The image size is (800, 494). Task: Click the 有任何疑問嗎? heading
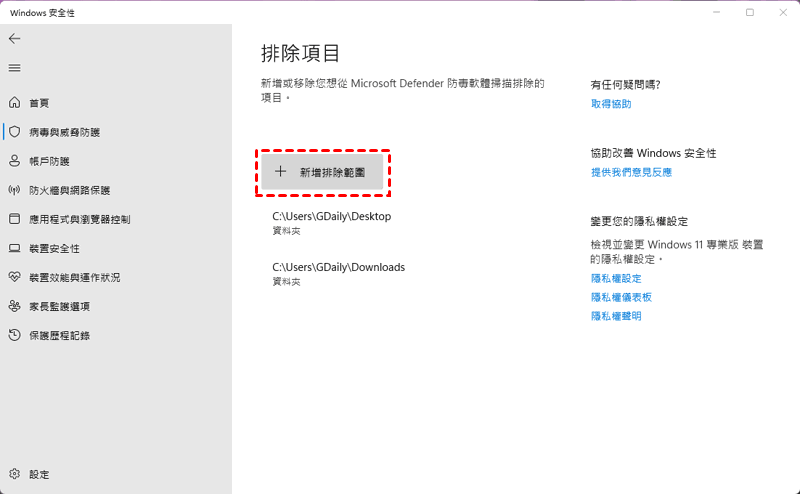[x=625, y=85]
